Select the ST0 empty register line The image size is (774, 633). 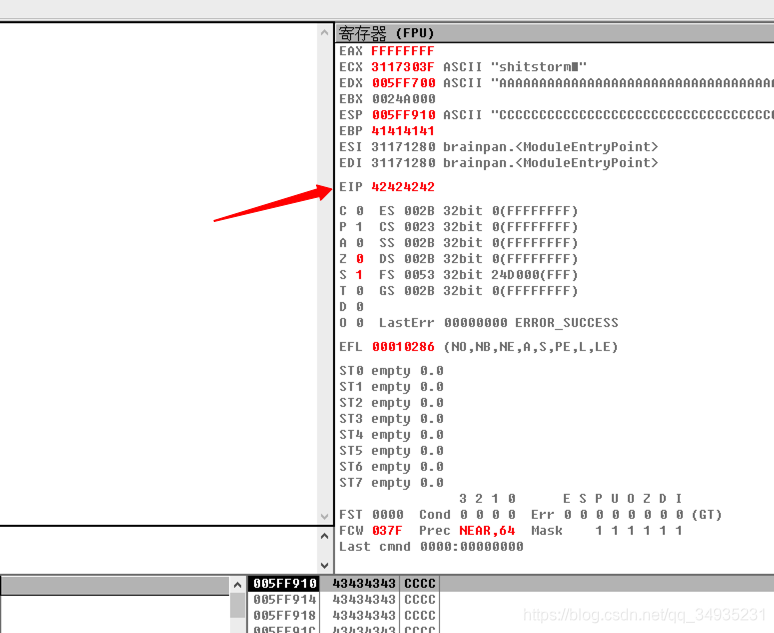[391, 371]
